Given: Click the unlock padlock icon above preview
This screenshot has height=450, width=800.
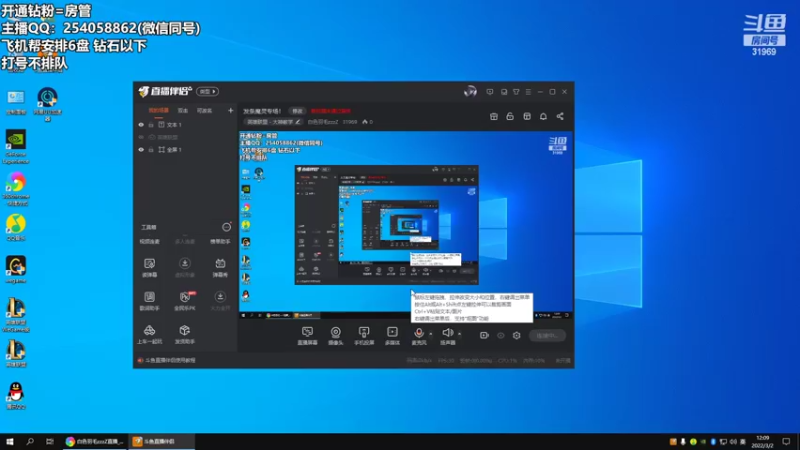Looking at the screenshot, I should 510,116.
